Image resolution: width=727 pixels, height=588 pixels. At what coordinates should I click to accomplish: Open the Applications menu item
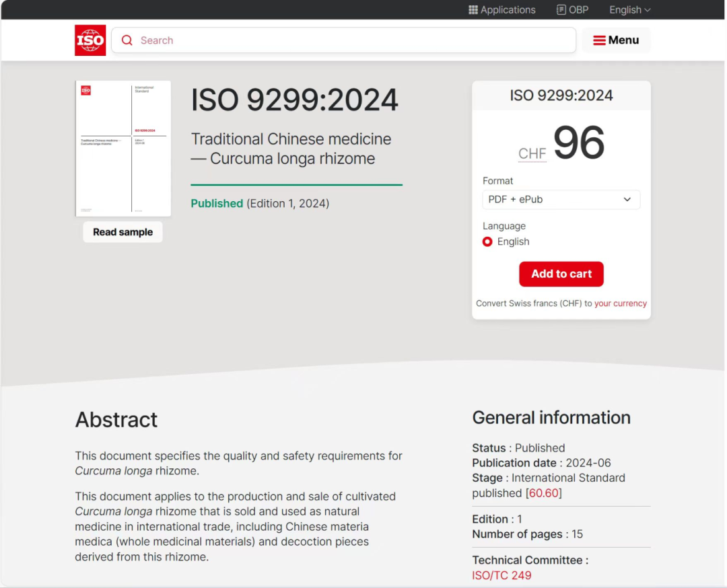501,9
